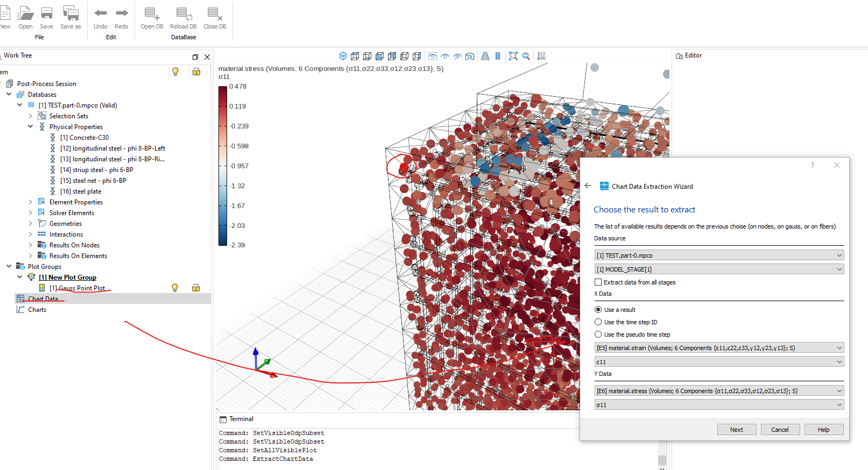Click the Chart Data table icon in tree
Viewport: 868px width, 470px height.
click(21, 298)
